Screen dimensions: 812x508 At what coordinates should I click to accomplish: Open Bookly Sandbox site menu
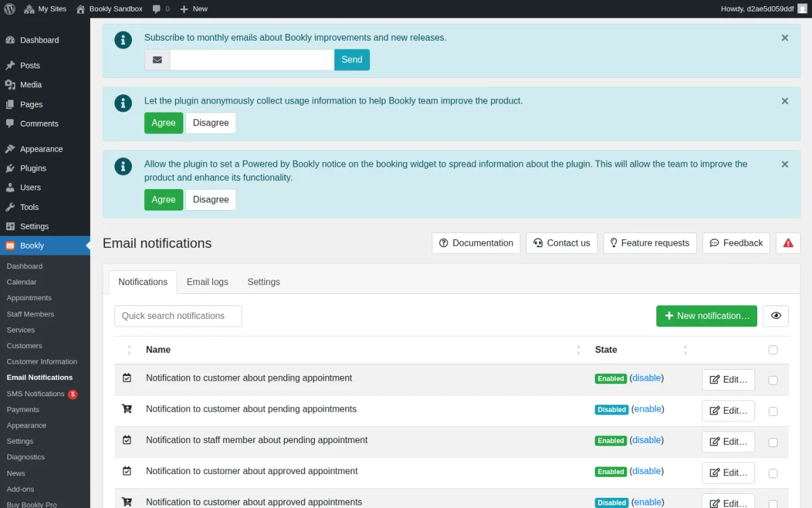click(x=109, y=9)
